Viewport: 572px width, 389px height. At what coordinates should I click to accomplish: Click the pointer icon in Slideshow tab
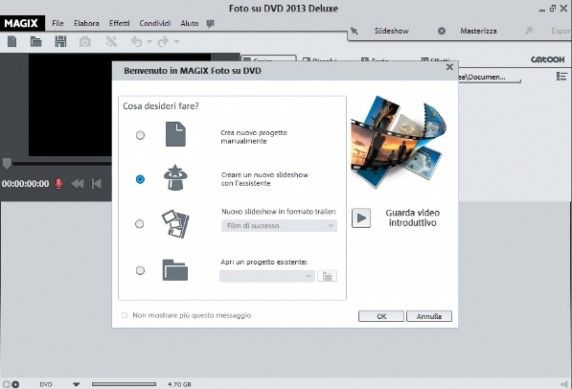pyautogui.click(x=354, y=31)
